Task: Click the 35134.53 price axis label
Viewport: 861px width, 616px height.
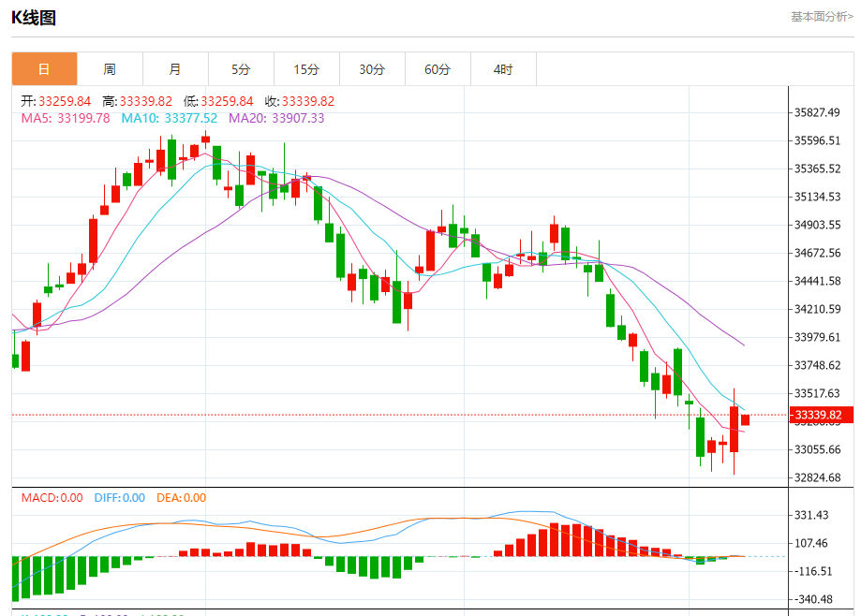Action: pos(818,197)
